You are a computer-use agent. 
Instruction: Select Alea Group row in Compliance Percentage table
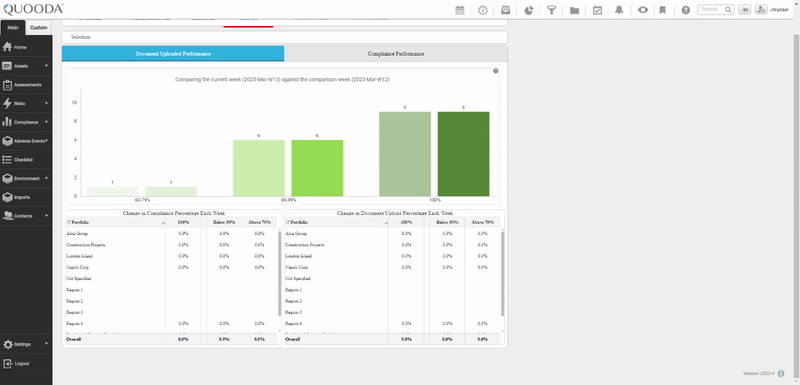point(171,234)
